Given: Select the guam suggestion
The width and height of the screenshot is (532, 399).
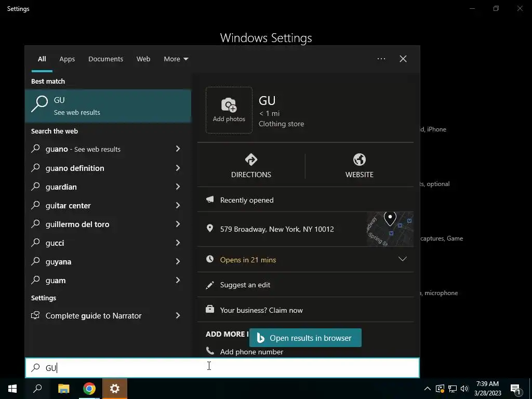Looking at the screenshot, I should click(x=108, y=280).
